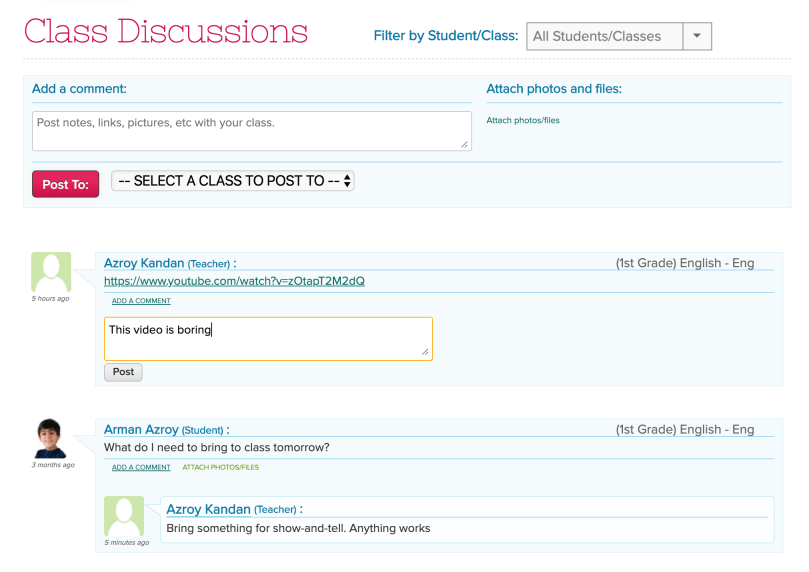
Task: Click 'ATTACH PHOTOS/FILES' under Arman's question
Action: (x=220, y=467)
